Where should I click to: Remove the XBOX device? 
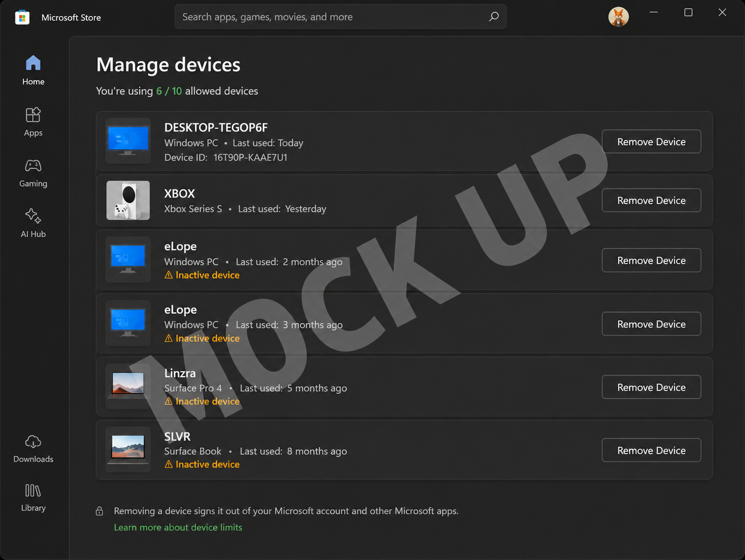click(x=651, y=200)
